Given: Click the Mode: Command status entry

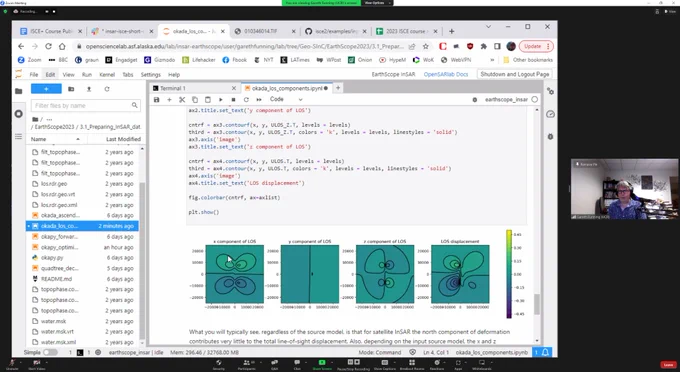Looking at the screenshot, I should [379, 352].
